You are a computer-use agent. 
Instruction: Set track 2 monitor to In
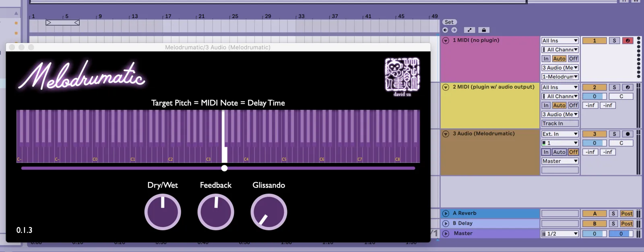pyautogui.click(x=546, y=105)
